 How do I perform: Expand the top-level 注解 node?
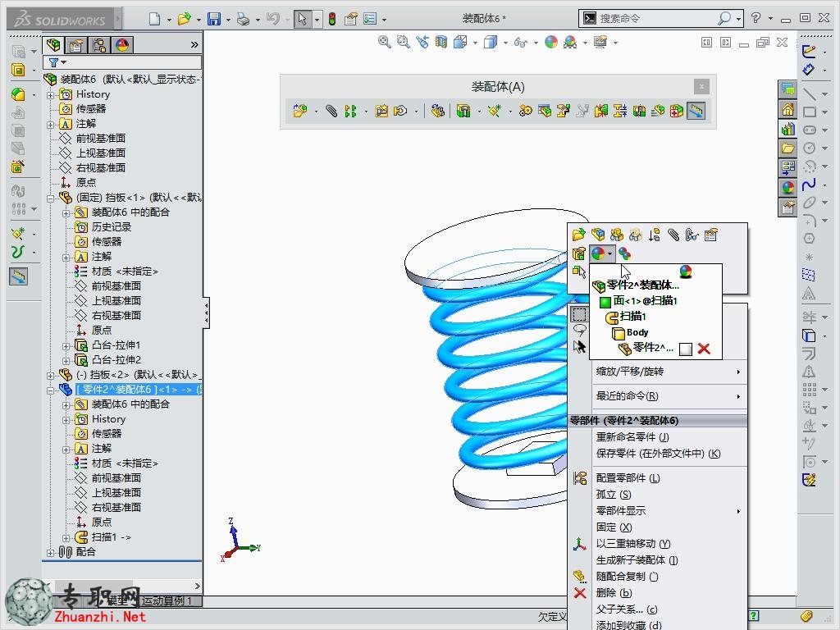pos(50,125)
